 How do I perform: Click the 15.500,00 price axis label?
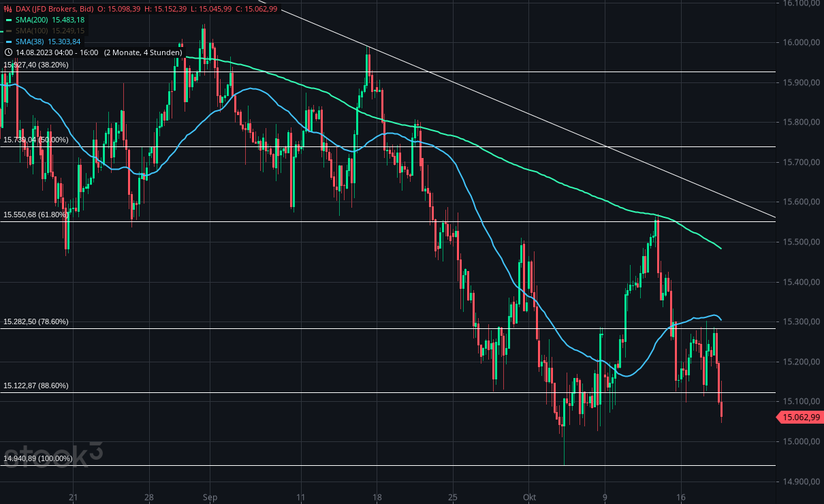pos(800,241)
